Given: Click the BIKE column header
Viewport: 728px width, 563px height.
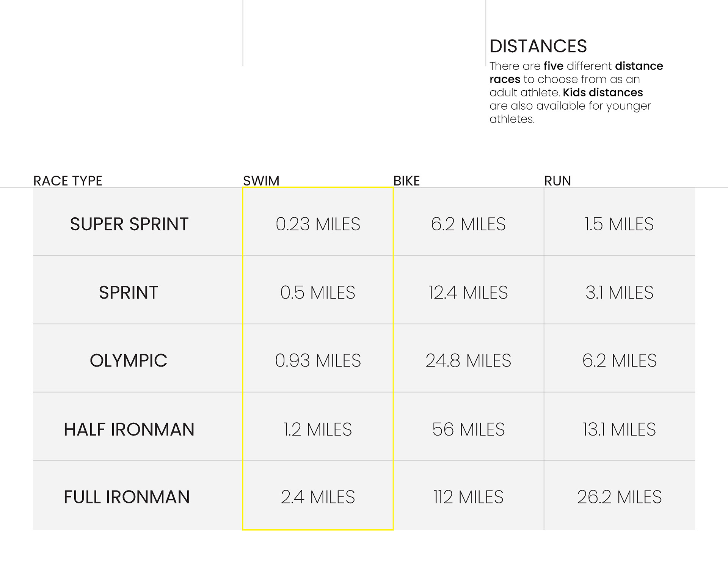Looking at the screenshot, I should click(406, 181).
